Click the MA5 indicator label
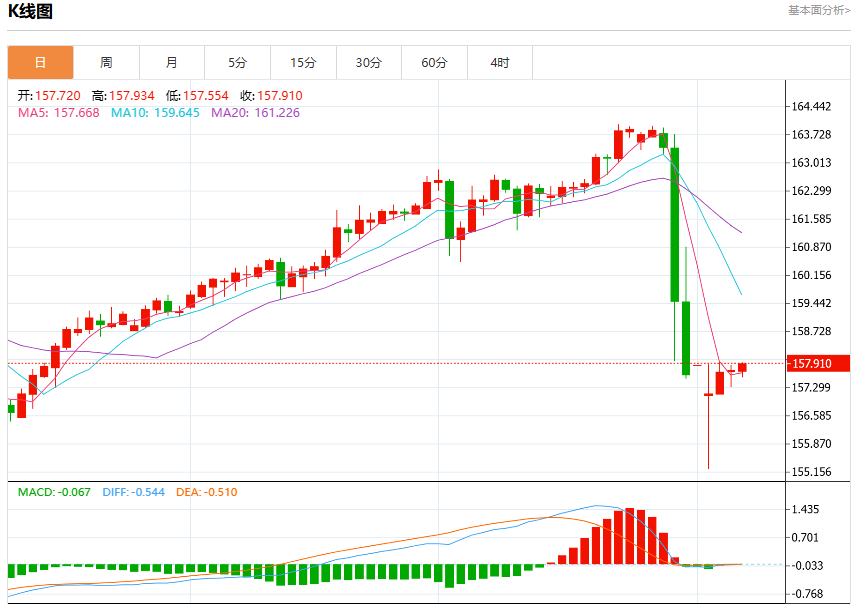 58,113
